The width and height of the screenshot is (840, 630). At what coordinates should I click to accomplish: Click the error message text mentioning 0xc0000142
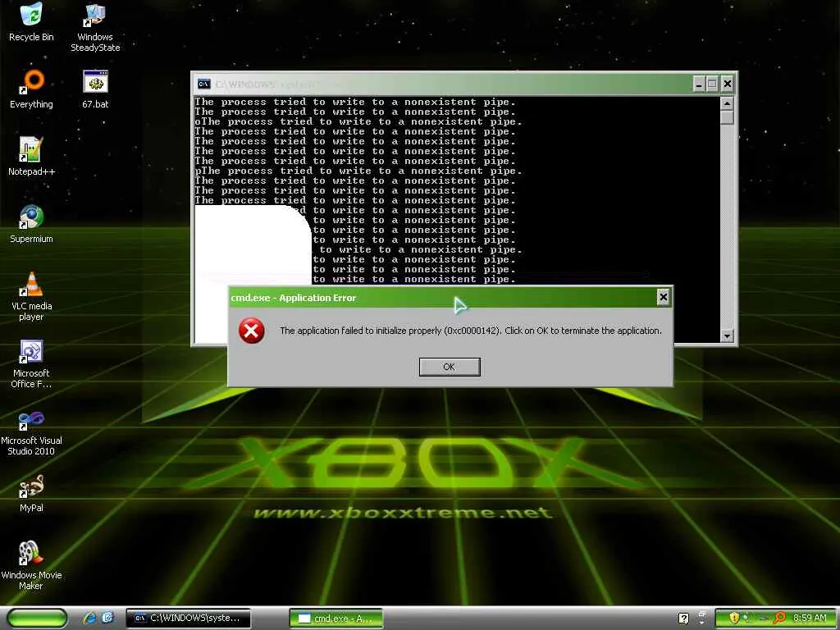(x=470, y=331)
